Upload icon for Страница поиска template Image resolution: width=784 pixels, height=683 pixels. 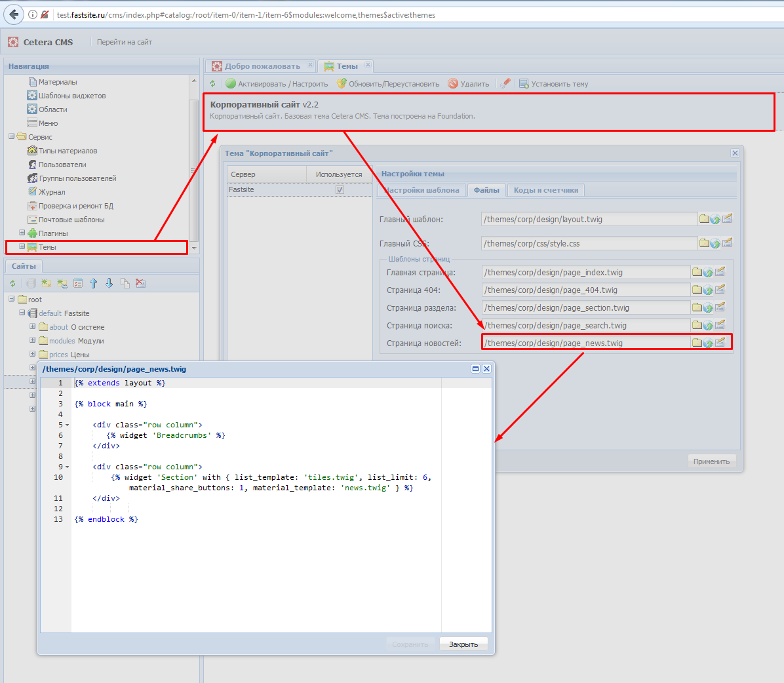(x=708, y=326)
